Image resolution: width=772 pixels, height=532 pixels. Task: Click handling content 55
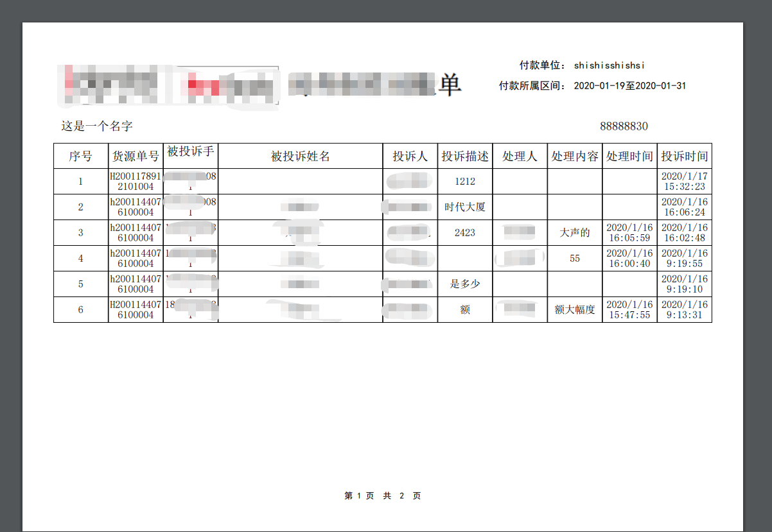point(575,259)
